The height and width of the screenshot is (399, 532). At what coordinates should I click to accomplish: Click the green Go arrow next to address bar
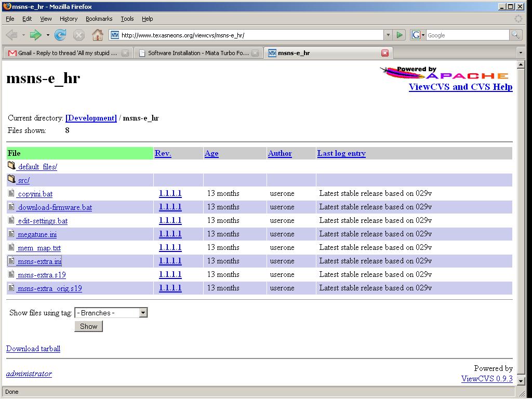pyautogui.click(x=400, y=35)
